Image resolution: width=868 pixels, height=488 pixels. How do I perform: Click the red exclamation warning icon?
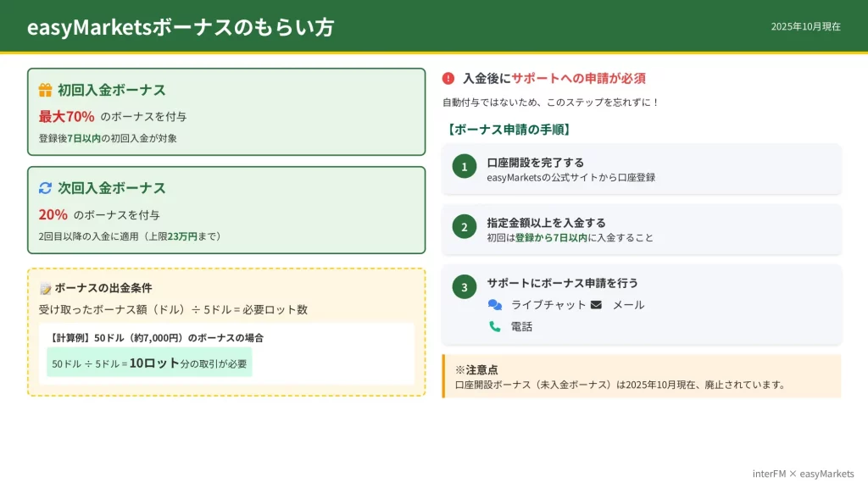click(448, 79)
